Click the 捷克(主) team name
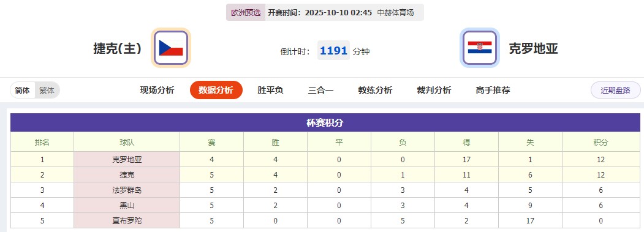Screen dimensions: 644x232 click(x=118, y=48)
